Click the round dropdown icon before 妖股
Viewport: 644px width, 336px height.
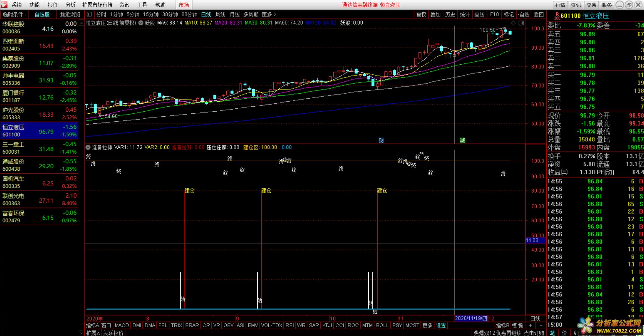141,23
